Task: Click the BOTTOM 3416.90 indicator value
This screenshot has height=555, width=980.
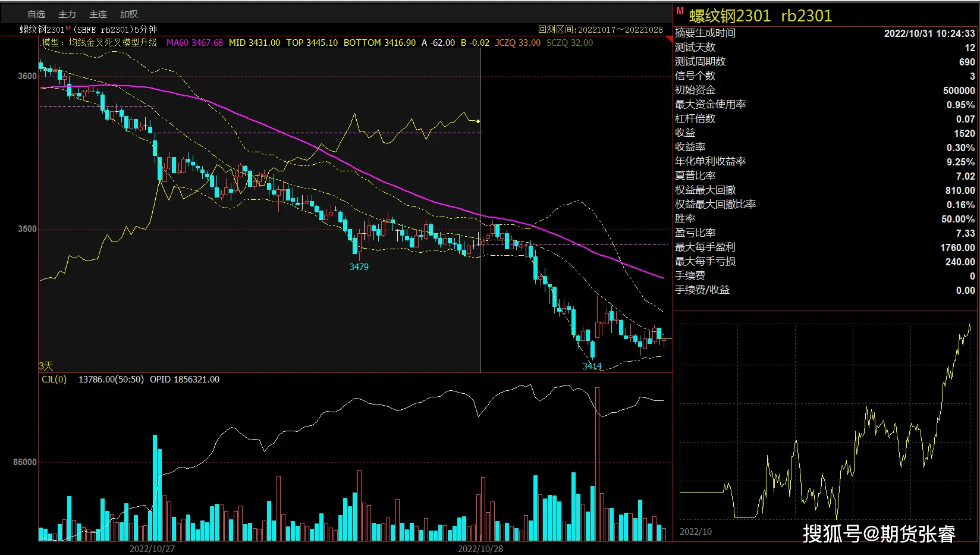Action: 379,43
